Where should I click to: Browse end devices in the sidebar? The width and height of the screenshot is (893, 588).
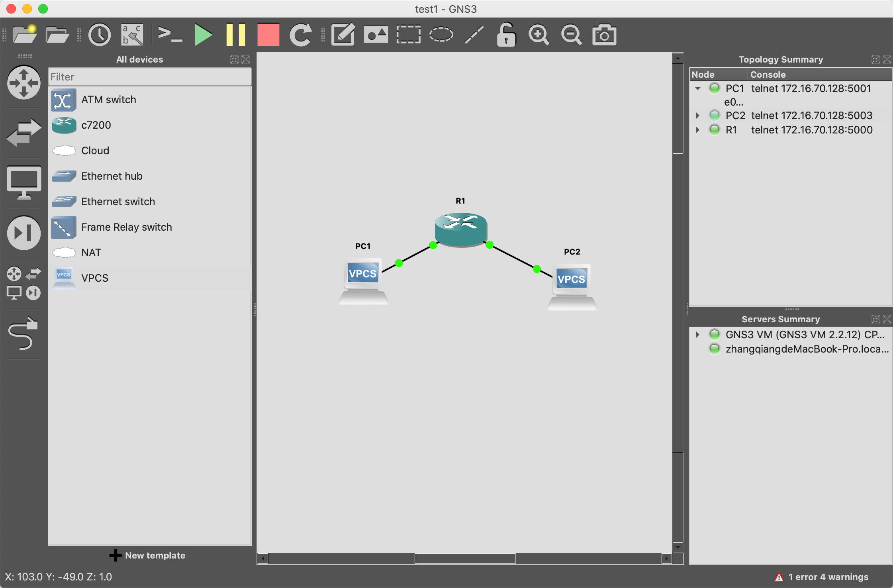pos(24,182)
